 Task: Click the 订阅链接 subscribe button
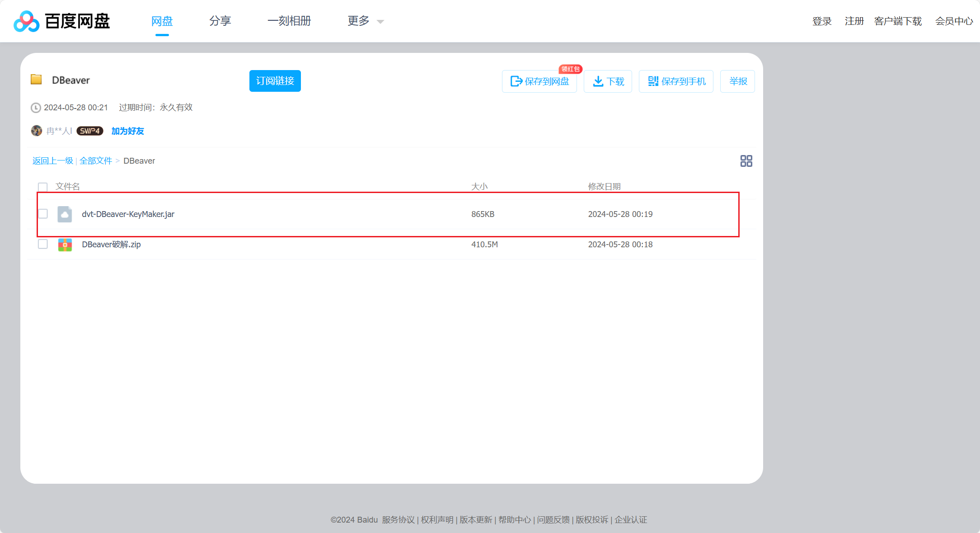tap(275, 81)
